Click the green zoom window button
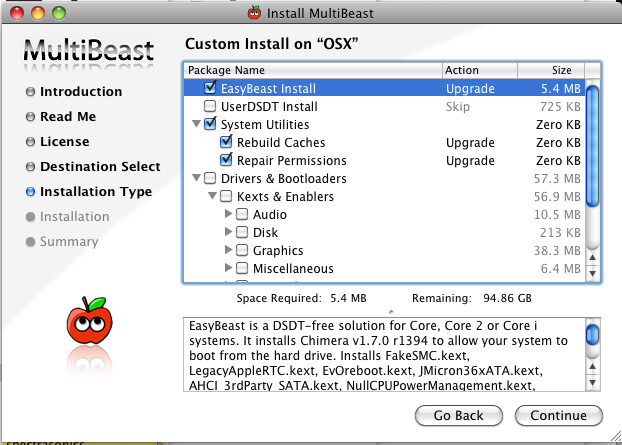Image resolution: width=622 pixels, height=445 pixels. click(59, 13)
